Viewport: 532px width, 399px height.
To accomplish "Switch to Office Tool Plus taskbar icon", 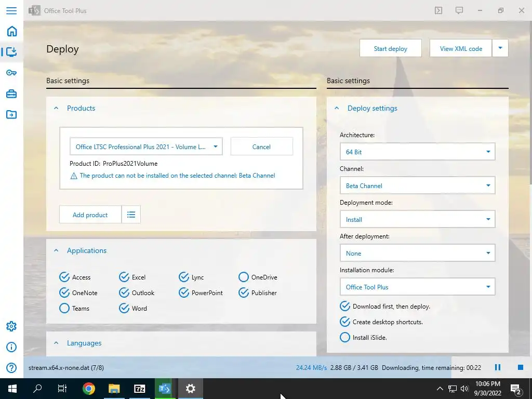I will pyautogui.click(x=165, y=389).
